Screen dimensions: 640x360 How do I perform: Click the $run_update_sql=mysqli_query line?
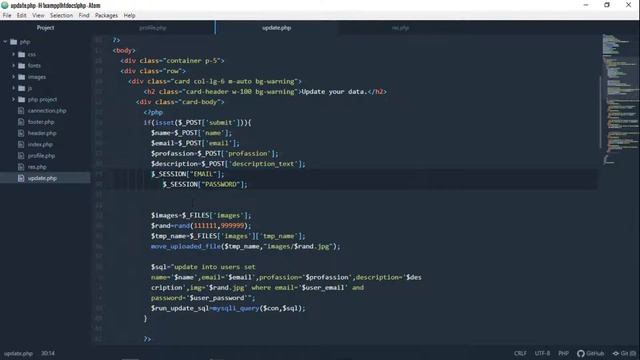(x=228, y=308)
